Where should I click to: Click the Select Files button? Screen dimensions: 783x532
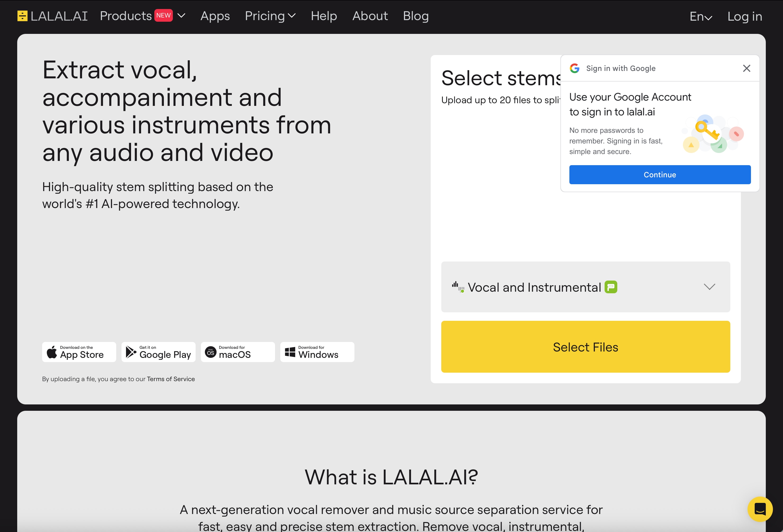(586, 347)
